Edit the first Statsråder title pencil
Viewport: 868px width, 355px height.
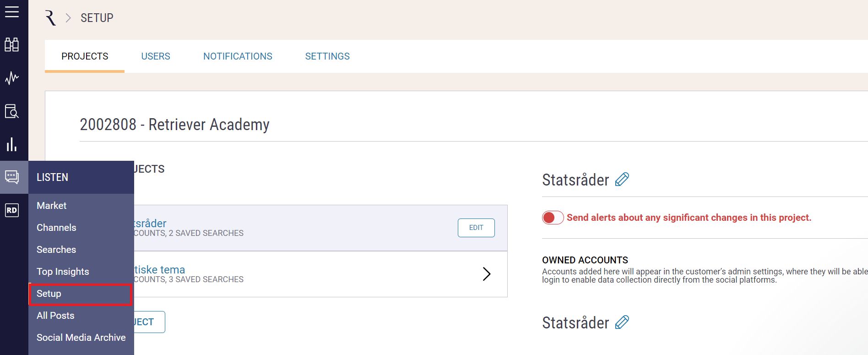(x=622, y=180)
